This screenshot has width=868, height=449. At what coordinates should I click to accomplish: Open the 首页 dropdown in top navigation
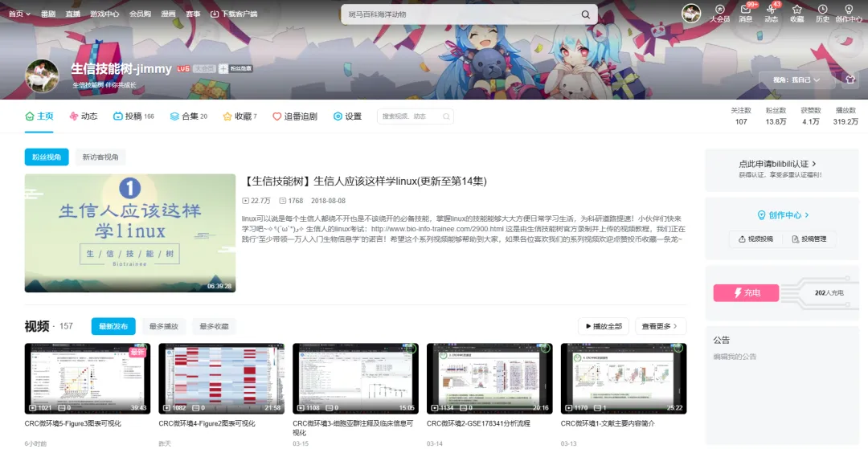click(x=19, y=14)
